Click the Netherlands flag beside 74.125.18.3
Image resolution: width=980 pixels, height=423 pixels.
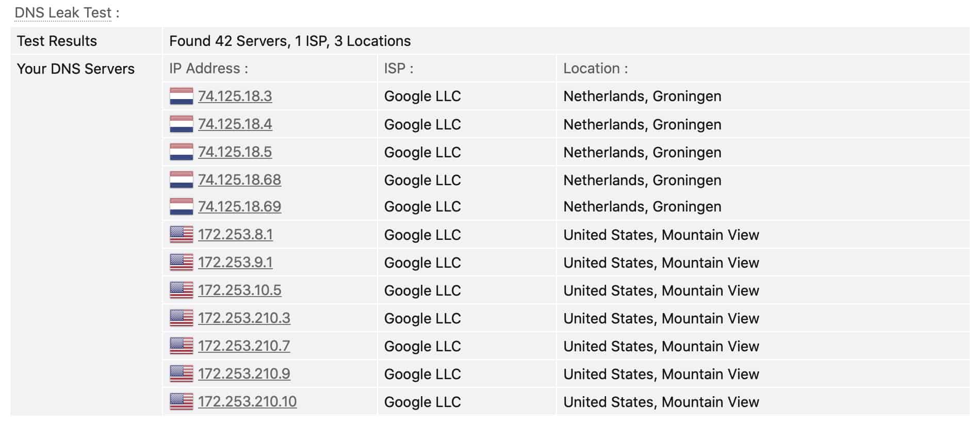pyautogui.click(x=182, y=96)
